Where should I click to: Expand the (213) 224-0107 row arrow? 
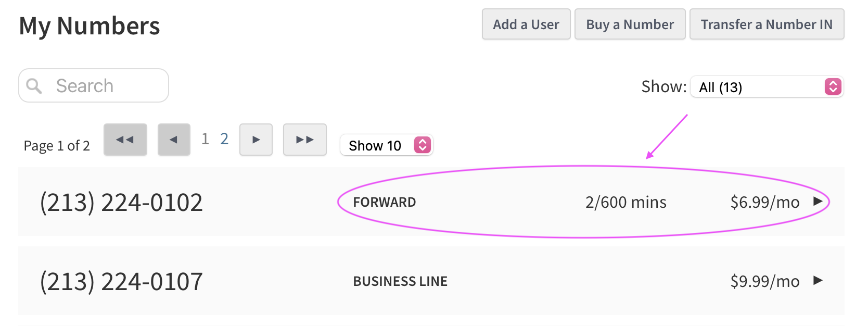coord(818,281)
